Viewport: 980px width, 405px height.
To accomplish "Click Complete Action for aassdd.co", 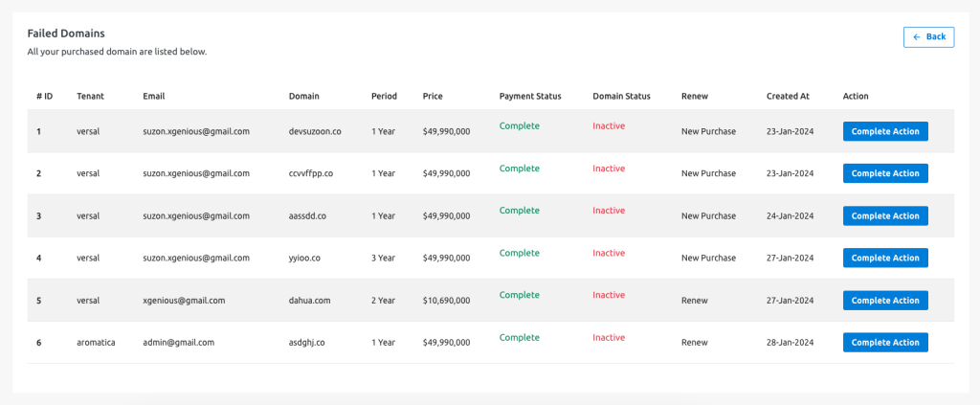I will coord(885,215).
